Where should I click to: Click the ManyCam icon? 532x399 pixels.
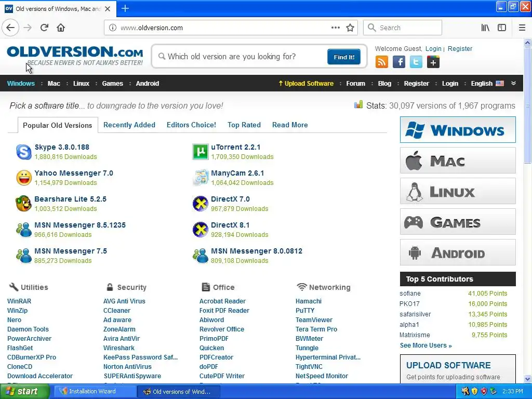click(x=200, y=178)
